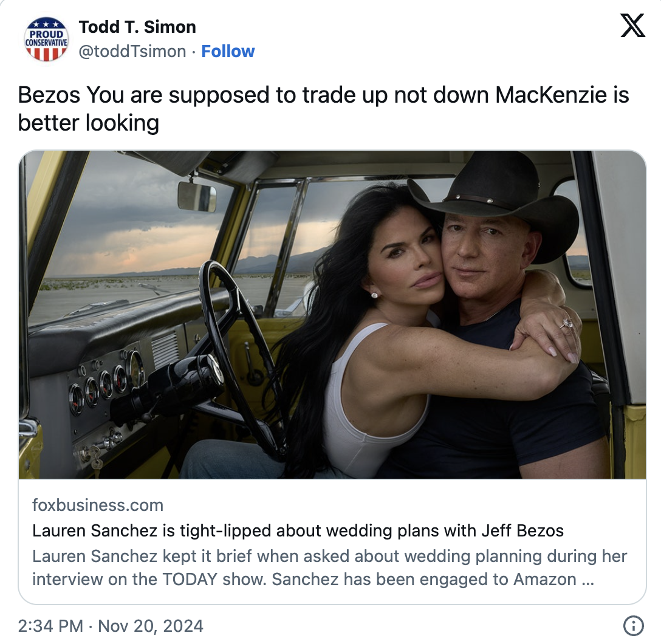The width and height of the screenshot is (661, 644).
Task: Click the rearview mirror in the photo
Action: coord(197,197)
